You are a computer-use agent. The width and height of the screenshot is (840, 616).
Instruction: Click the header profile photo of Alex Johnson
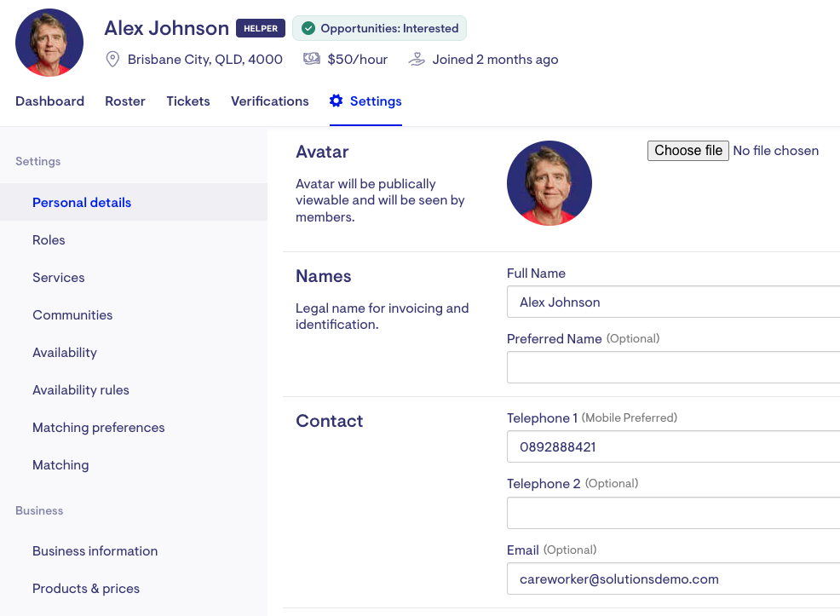pyautogui.click(x=49, y=43)
